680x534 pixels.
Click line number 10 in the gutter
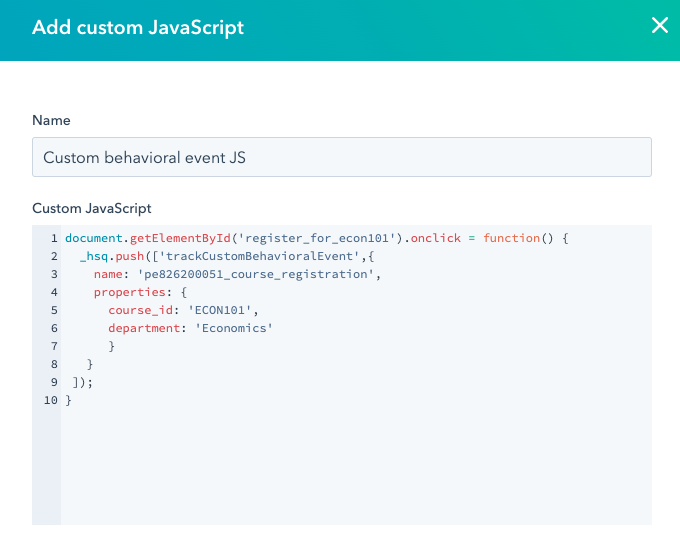click(x=49, y=400)
